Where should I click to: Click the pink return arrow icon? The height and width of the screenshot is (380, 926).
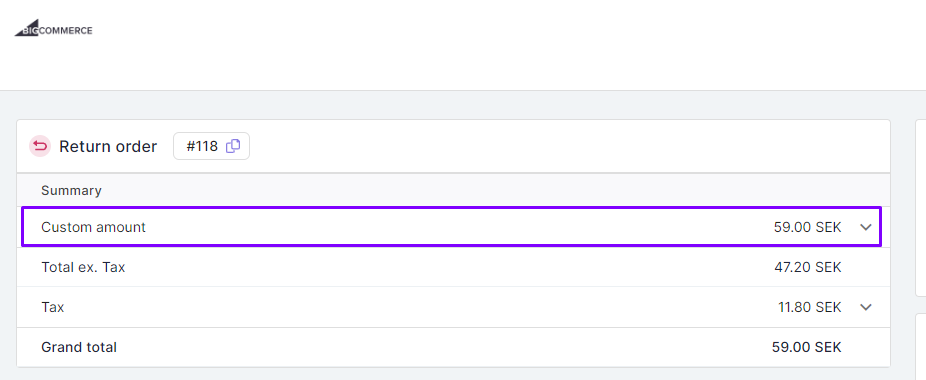point(40,146)
